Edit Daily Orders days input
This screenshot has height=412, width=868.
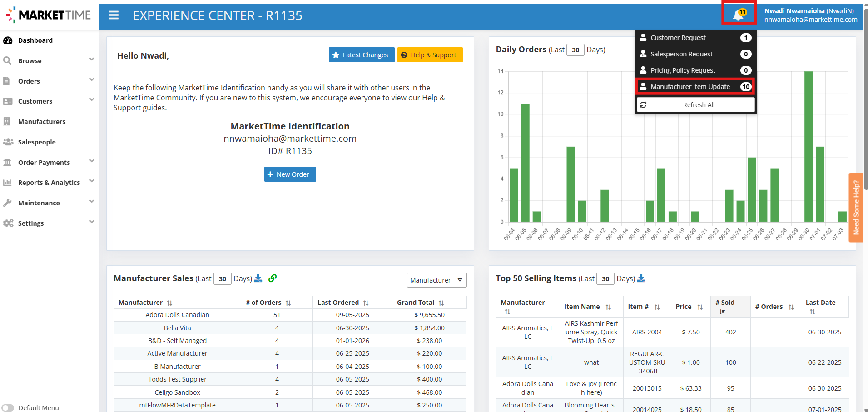click(575, 50)
